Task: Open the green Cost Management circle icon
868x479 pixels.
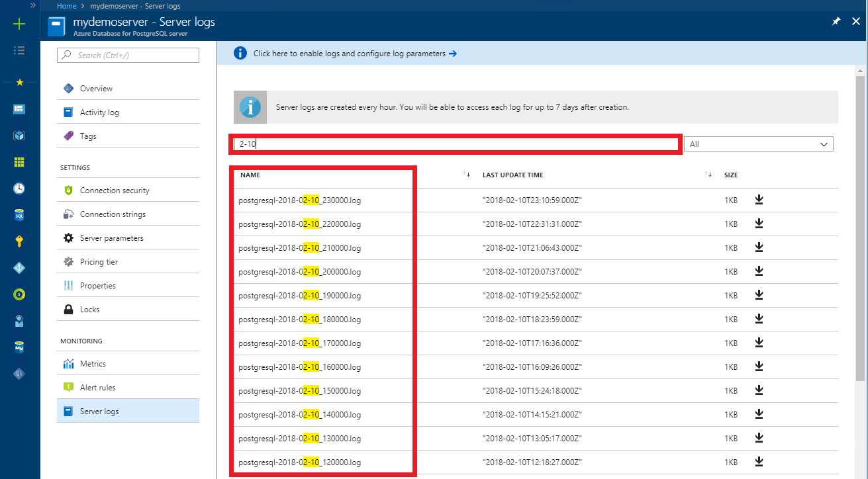Action: tap(19, 294)
